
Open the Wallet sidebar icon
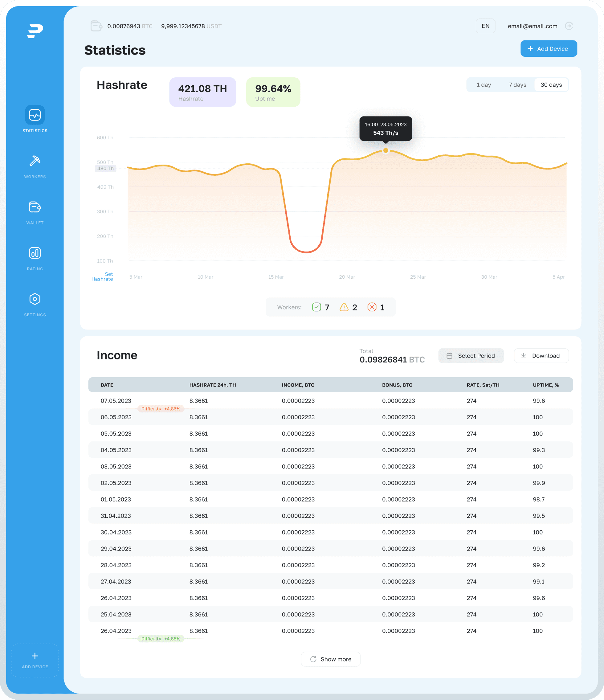35,207
